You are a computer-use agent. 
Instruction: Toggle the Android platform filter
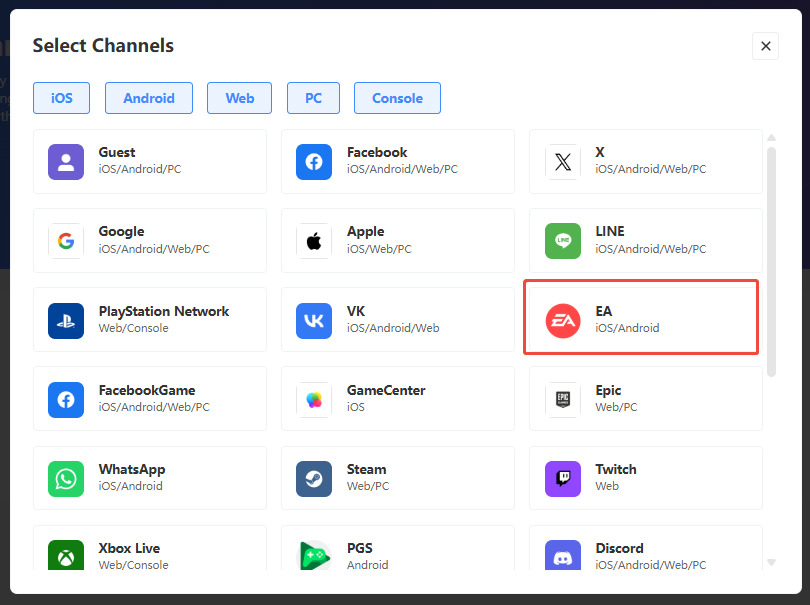(149, 98)
